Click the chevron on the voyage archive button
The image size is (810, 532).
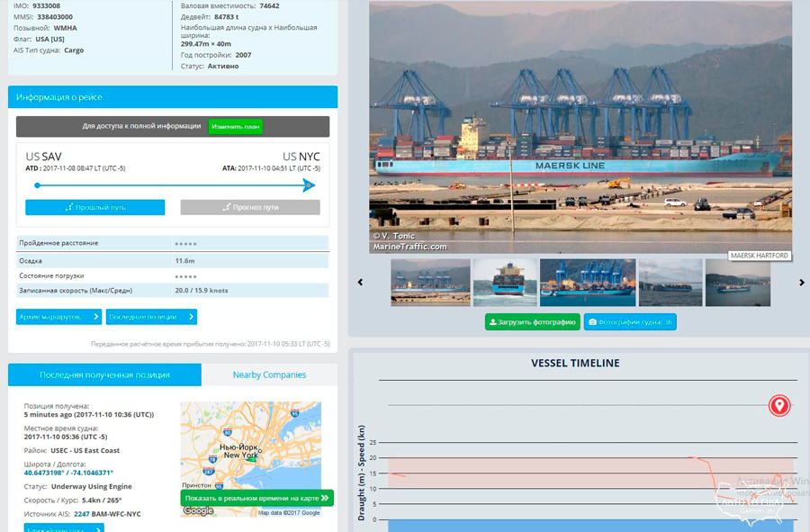point(96,317)
